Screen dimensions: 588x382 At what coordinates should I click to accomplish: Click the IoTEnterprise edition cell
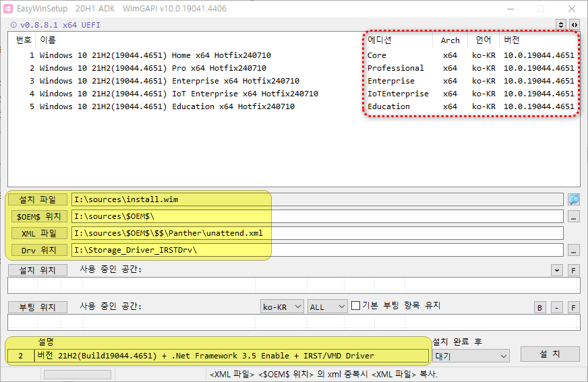tap(398, 94)
